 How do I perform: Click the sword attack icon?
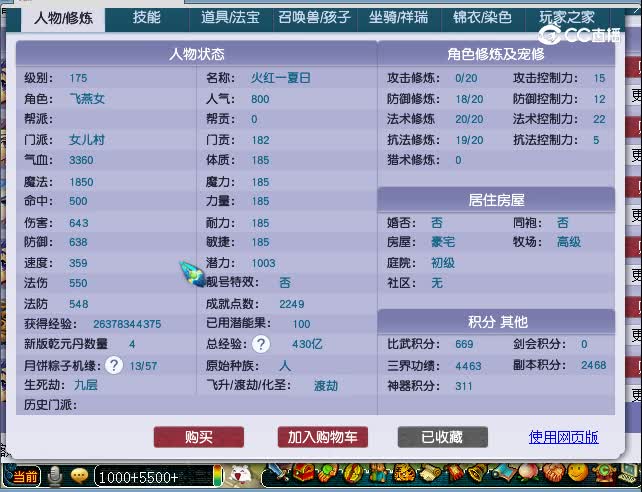tap(278, 474)
